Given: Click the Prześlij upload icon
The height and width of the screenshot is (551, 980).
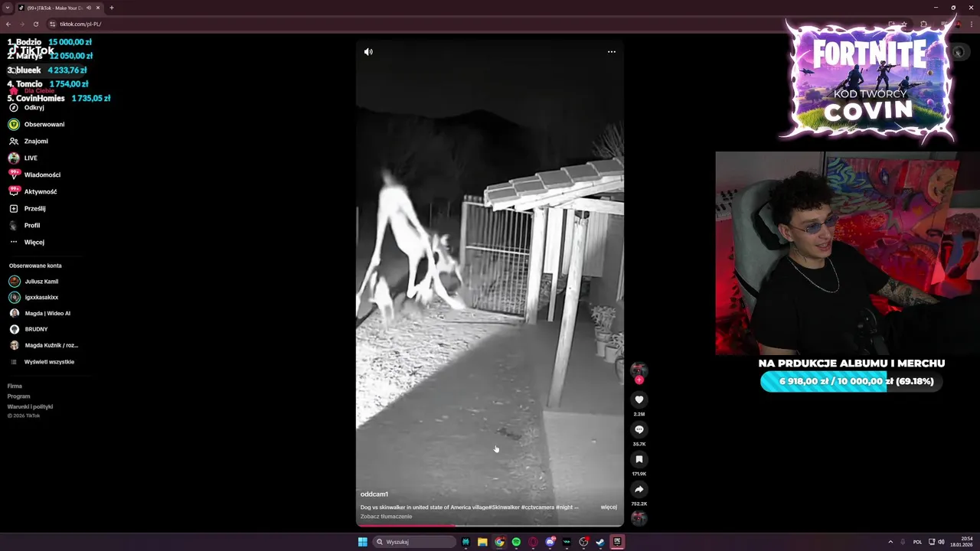Looking at the screenshot, I should [x=14, y=209].
